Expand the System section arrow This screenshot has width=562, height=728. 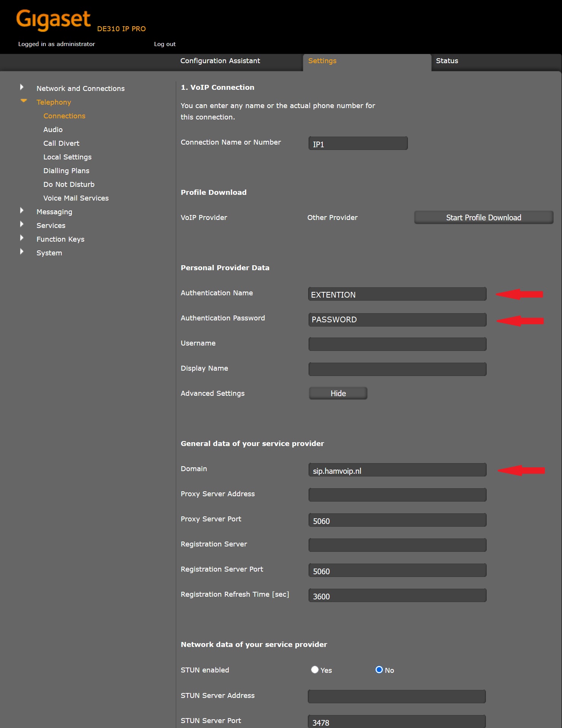point(22,252)
